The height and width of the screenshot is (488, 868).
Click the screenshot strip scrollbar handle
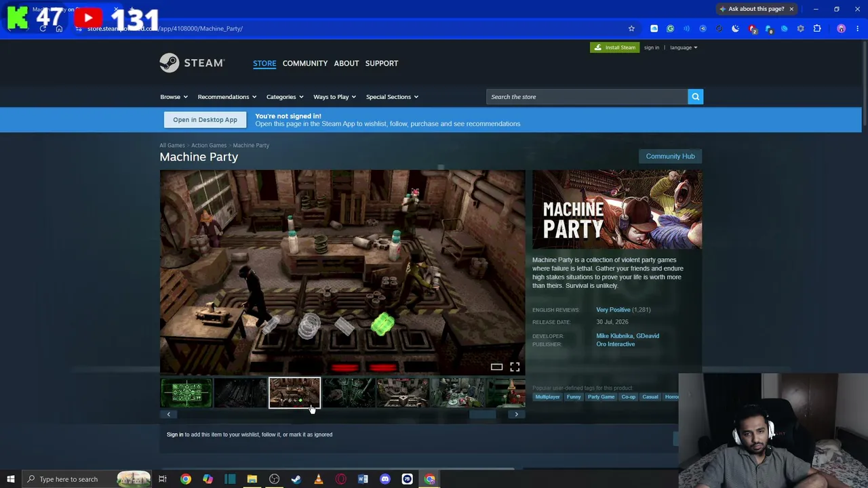pos(482,414)
